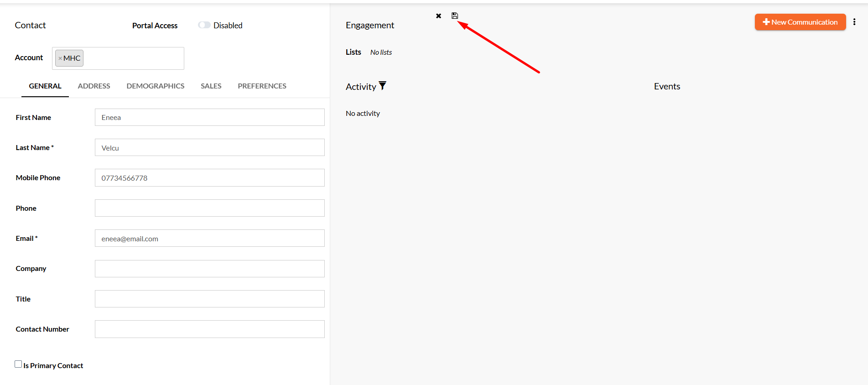Click the 'No lists' text

coord(381,52)
